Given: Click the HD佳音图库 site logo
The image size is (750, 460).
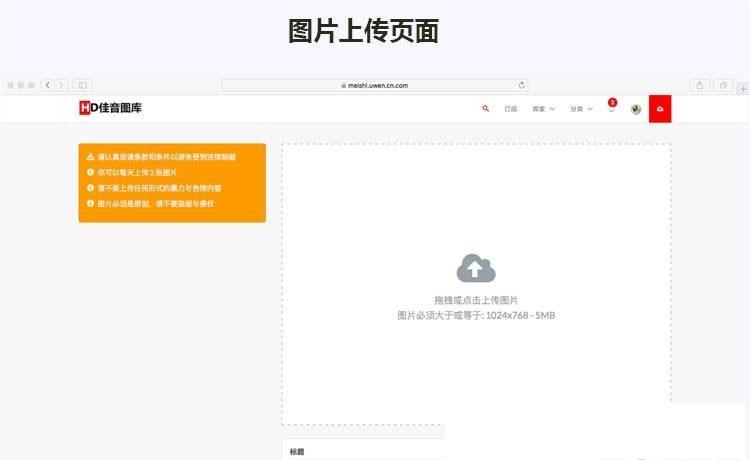Looking at the screenshot, I should [111, 108].
